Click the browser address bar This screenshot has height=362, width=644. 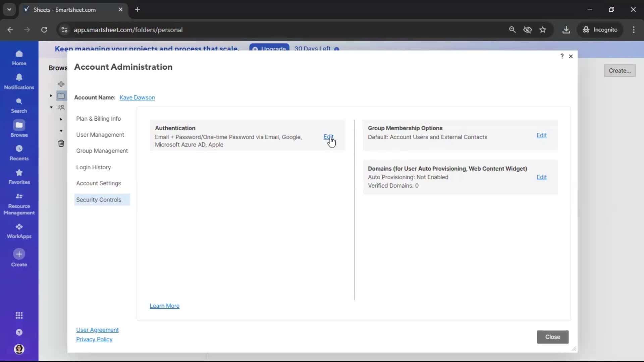pos(235,29)
